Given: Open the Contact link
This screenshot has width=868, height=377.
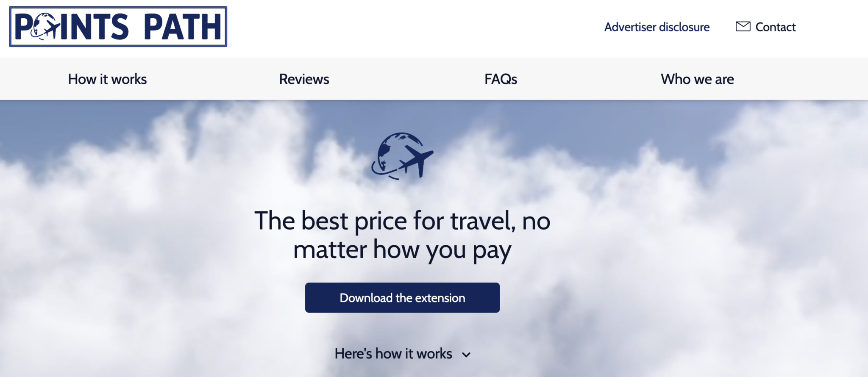Looking at the screenshot, I should tap(776, 27).
